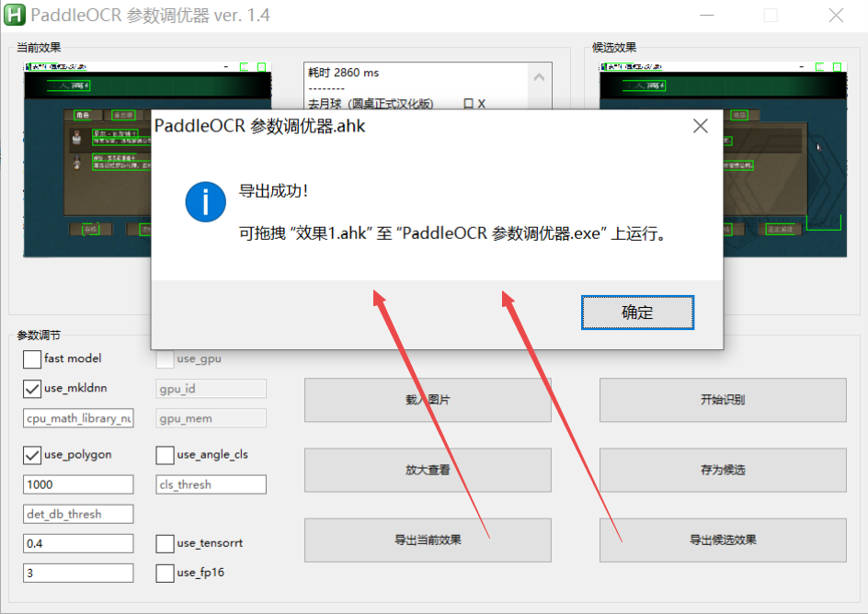Click the blue information icon in dialog
This screenshot has height=614, width=868.
coord(205,202)
